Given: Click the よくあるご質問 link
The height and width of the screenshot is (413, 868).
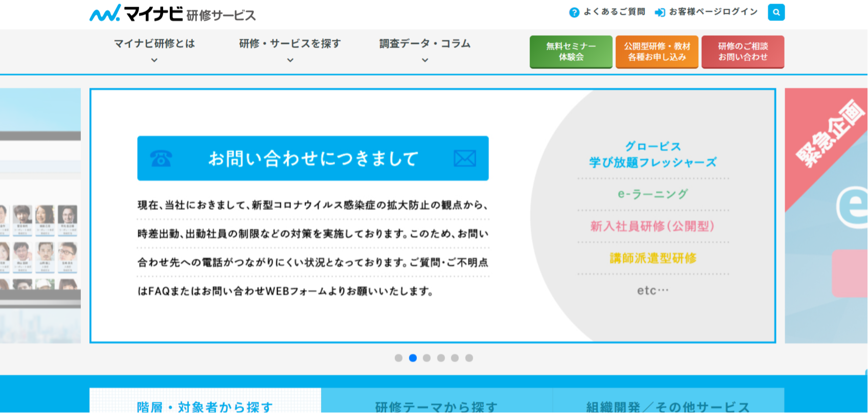Looking at the screenshot, I should (x=614, y=12).
